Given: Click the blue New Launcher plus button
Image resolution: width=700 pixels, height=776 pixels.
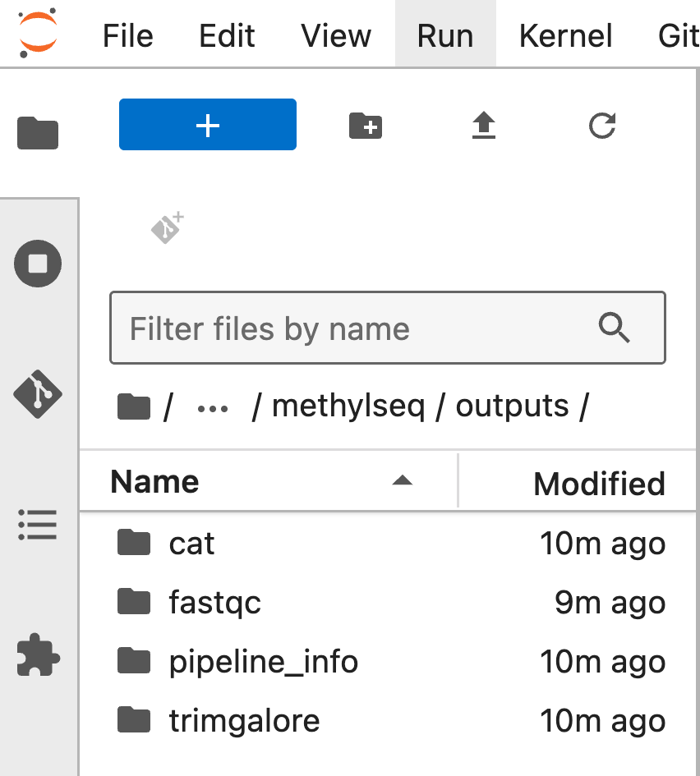Looking at the screenshot, I should [207, 124].
